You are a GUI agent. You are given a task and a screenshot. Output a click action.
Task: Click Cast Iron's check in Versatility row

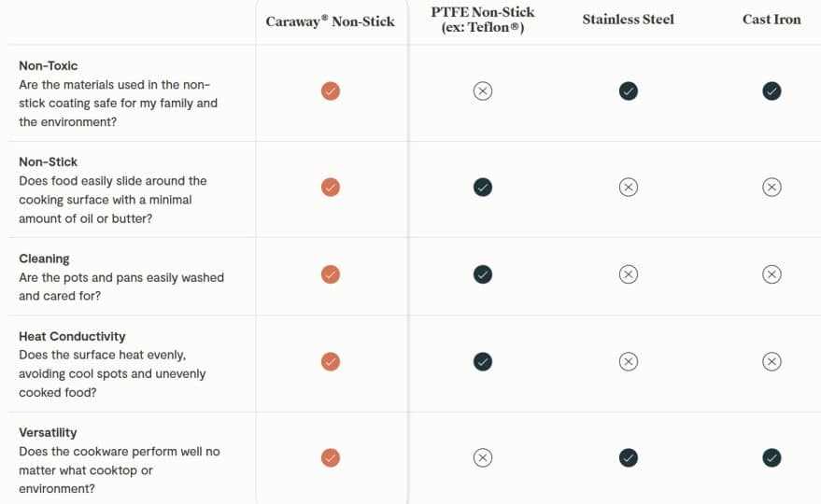pos(771,457)
